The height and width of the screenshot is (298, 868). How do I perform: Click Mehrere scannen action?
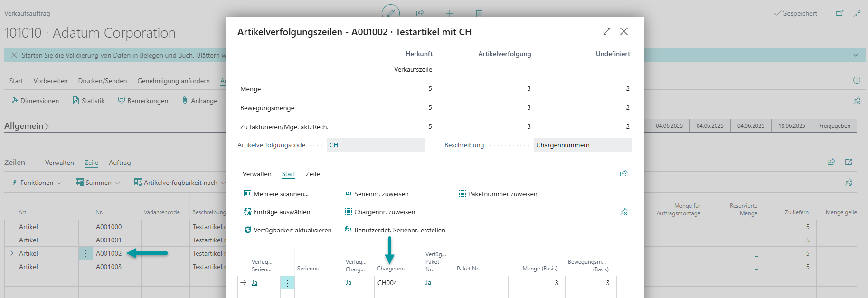pos(276,194)
